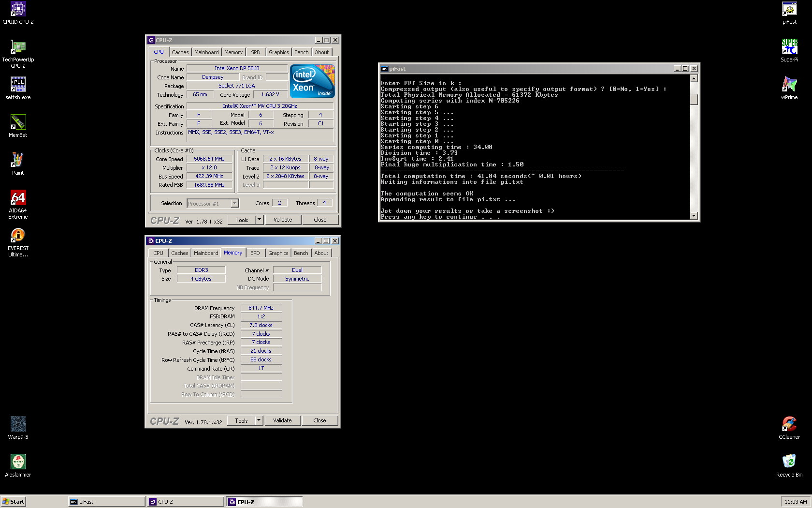Click the 11:03 AM taskbar clock
The width and height of the screenshot is (812, 508).
796,502
